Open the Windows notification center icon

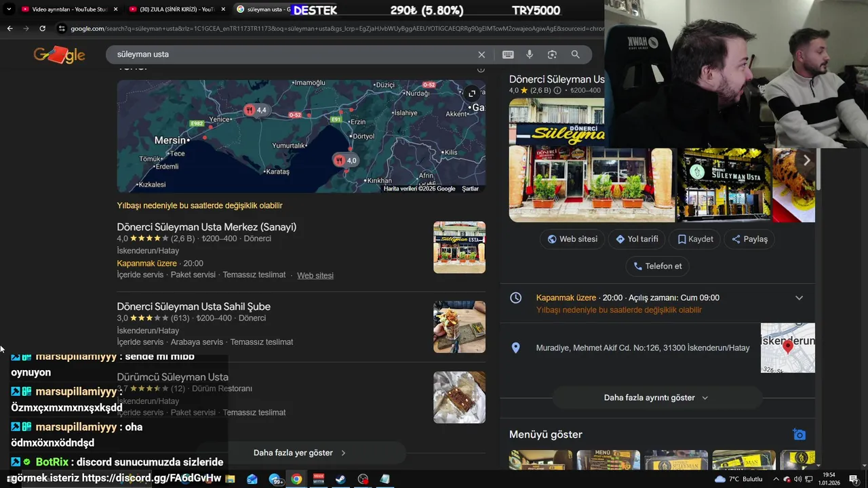[x=854, y=479]
